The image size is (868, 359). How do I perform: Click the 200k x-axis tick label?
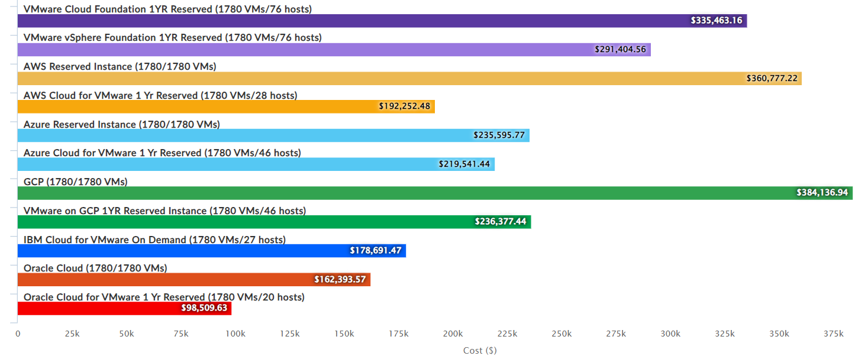[x=453, y=334]
